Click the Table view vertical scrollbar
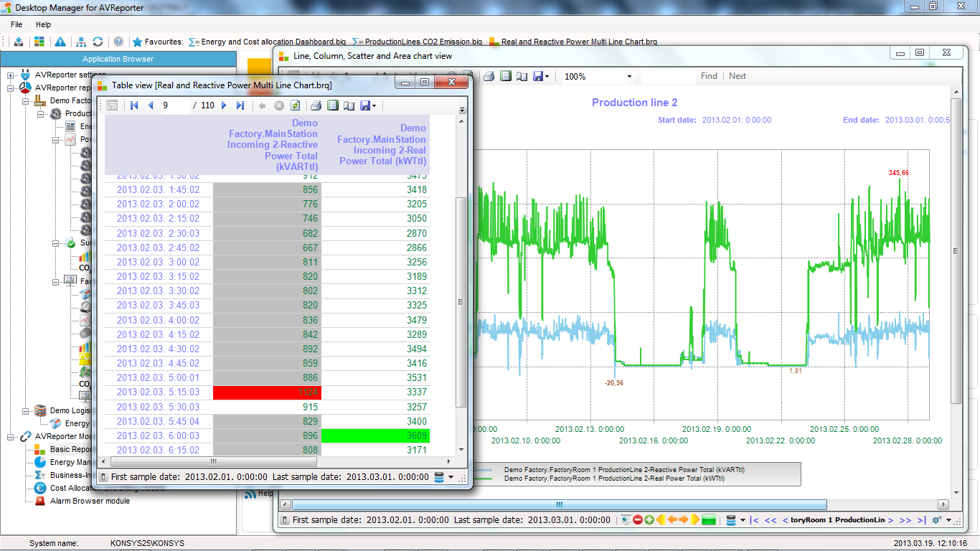The width and height of the screenshot is (980, 551). [461, 302]
